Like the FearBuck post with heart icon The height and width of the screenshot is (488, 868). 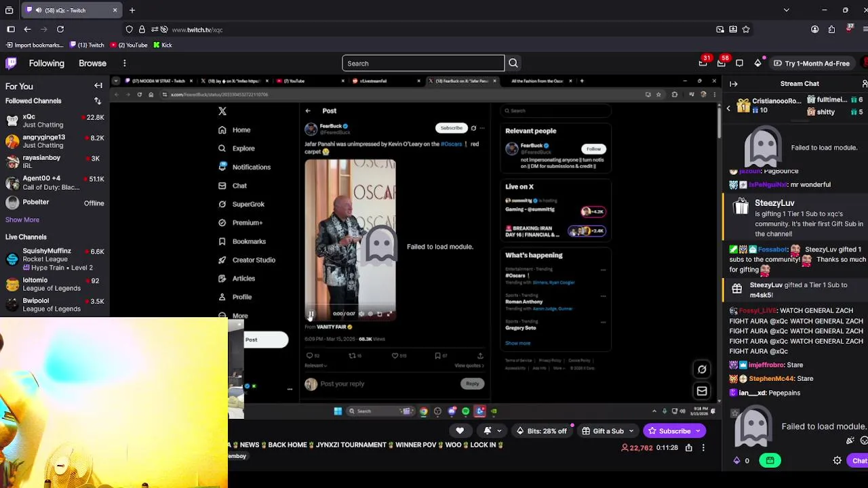[x=395, y=355]
